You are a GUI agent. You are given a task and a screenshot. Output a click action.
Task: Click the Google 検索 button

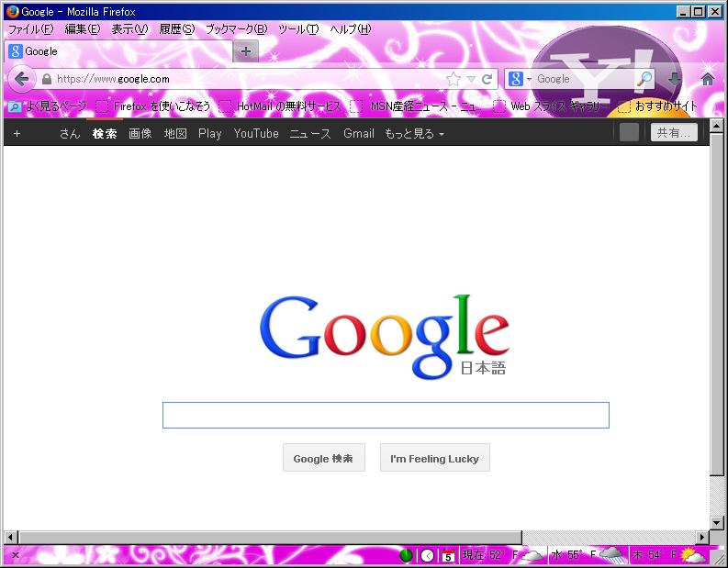pos(324,458)
